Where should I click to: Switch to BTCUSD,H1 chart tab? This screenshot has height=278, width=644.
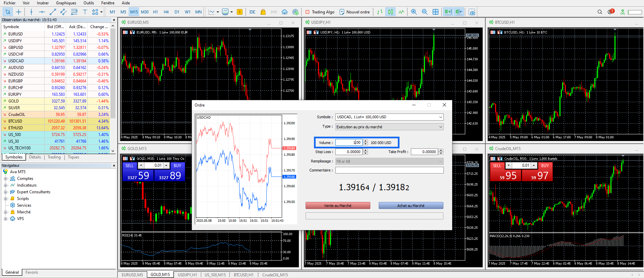pyautogui.click(x=244, y=275)
